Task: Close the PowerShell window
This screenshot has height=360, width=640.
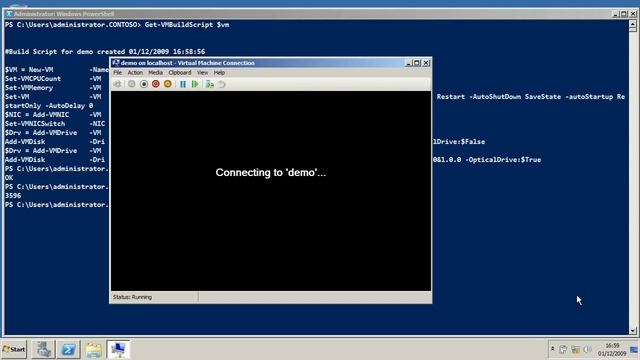Action: (x=633, y=14)
